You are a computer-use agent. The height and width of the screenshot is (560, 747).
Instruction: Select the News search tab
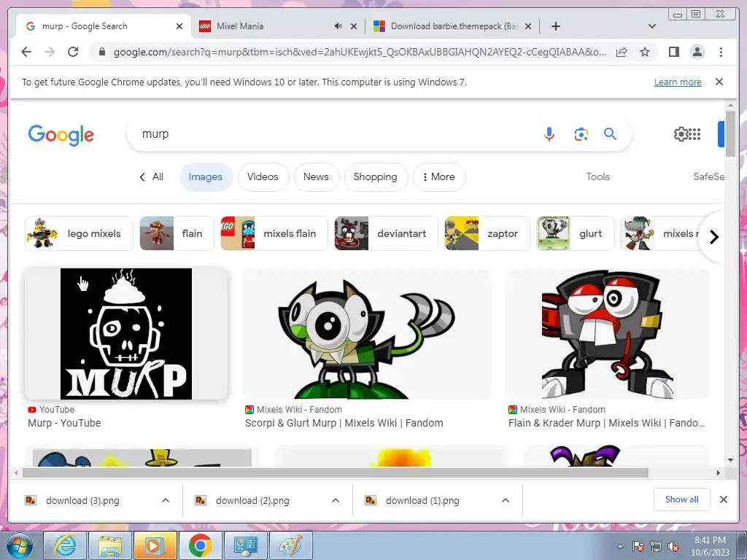click(x=317, y=176)
